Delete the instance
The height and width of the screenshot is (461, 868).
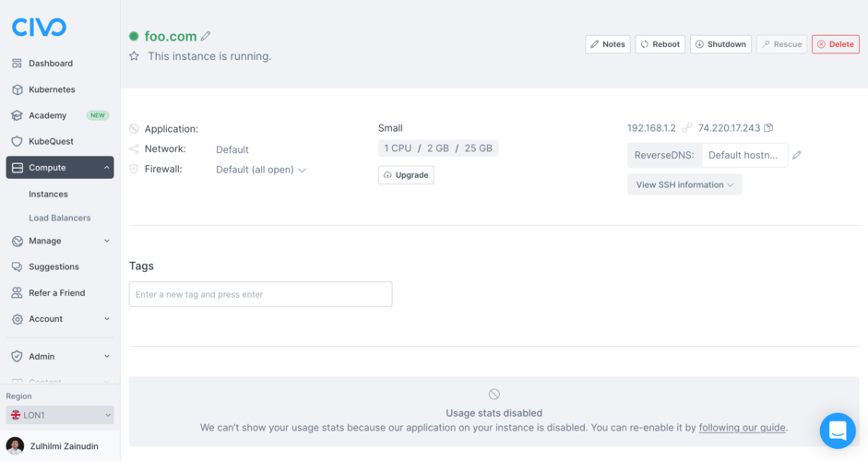tap(836, 44)
